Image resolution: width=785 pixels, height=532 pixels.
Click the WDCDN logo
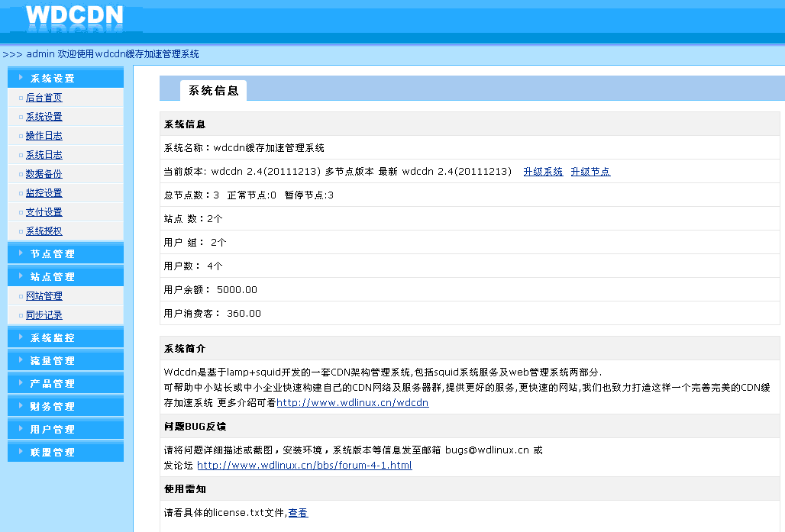tap(73, 17)
